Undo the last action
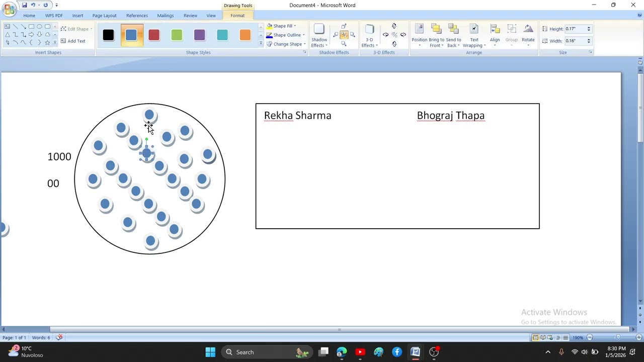Viewport: 644px width, 362px height. [33, 5]
